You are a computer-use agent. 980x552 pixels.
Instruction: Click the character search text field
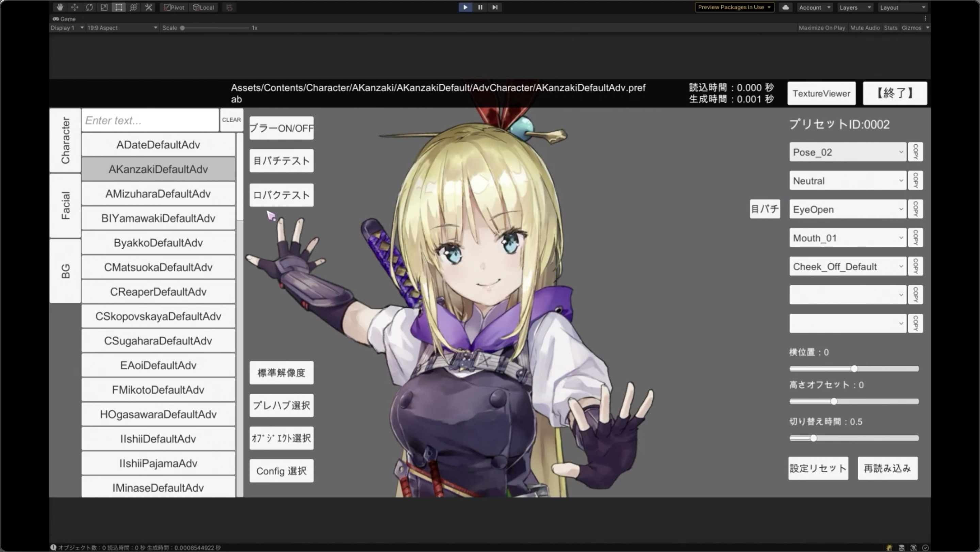[x=150, y=120]
